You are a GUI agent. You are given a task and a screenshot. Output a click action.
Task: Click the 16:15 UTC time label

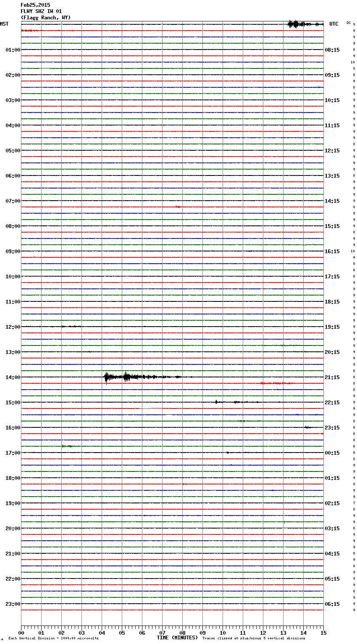[332, 251]
